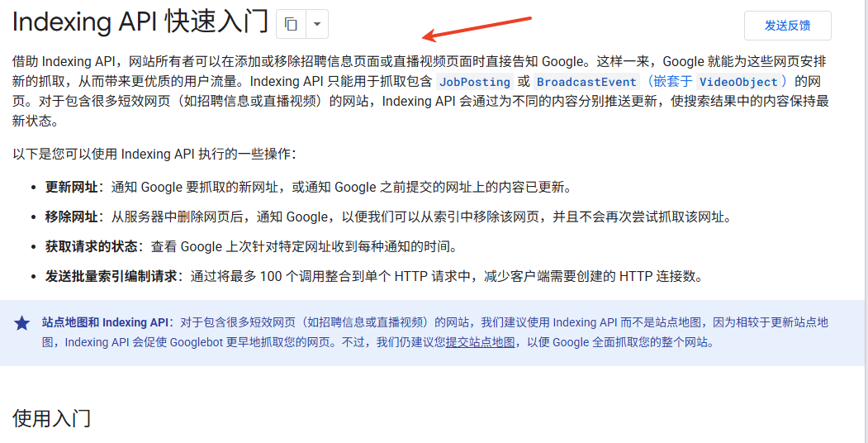Click the 发送反馈 button

pos(787,26)
